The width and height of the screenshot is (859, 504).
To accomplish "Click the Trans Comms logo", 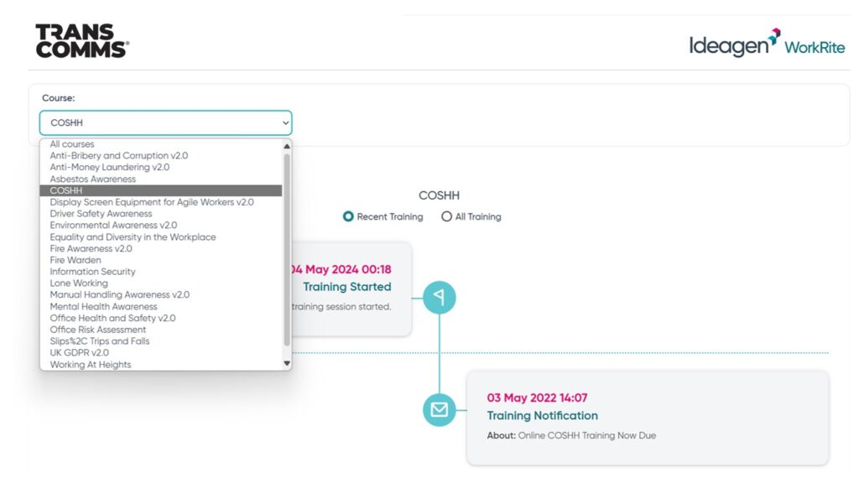I will pyautogui.click(x=81, y=40).
